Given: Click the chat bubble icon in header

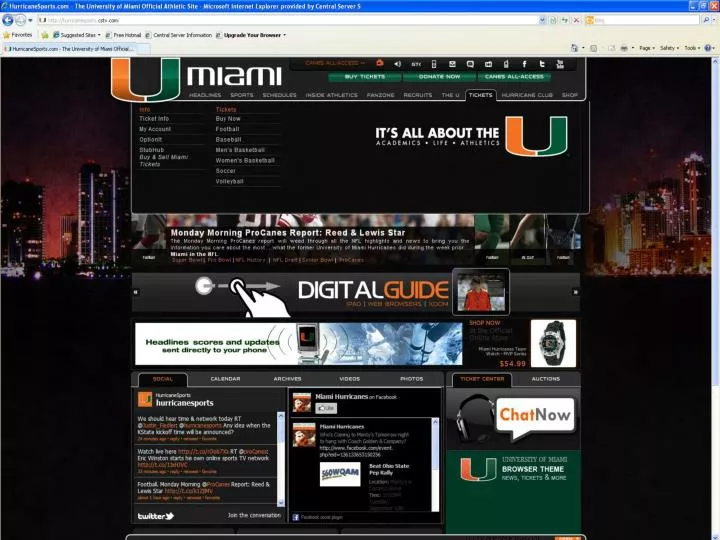Looking at the screenshot, I should coord(470,64).
